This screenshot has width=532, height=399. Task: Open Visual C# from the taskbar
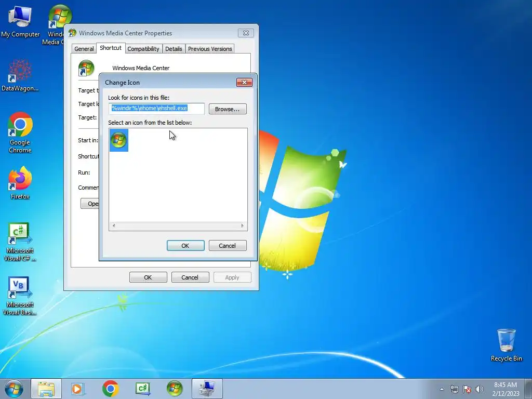pos(142,389)
